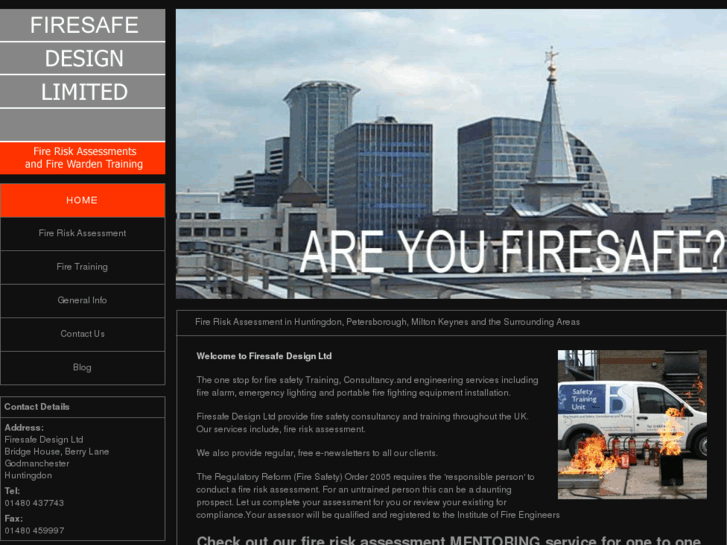
Task: Click the LIMITED logo heading
Action: (83, 92)
